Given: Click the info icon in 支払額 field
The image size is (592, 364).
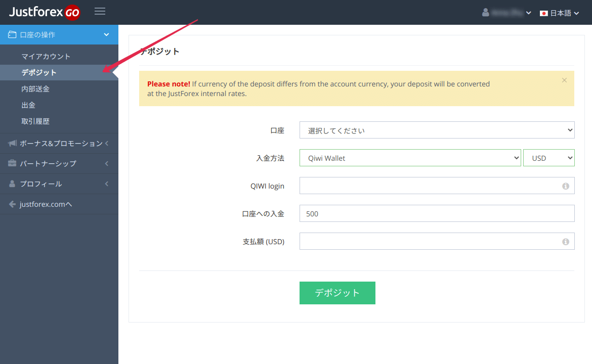Looking at the screenshot, I should point(566,242).
